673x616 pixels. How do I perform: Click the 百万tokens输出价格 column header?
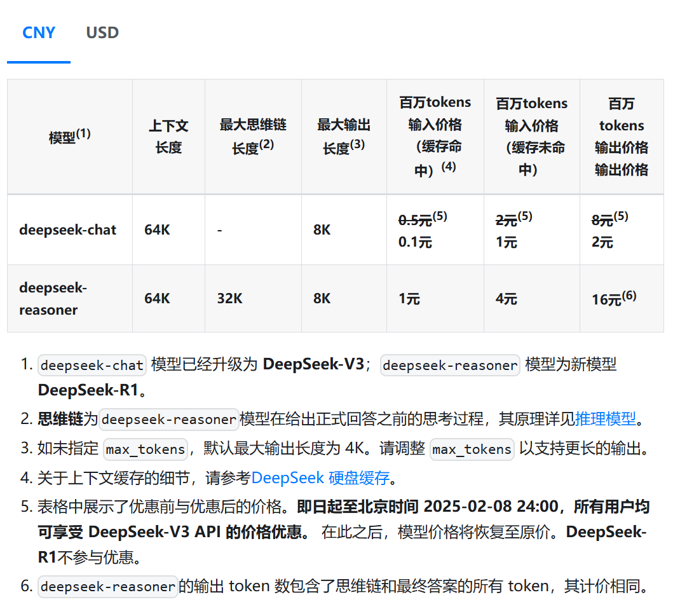[622, 137]
